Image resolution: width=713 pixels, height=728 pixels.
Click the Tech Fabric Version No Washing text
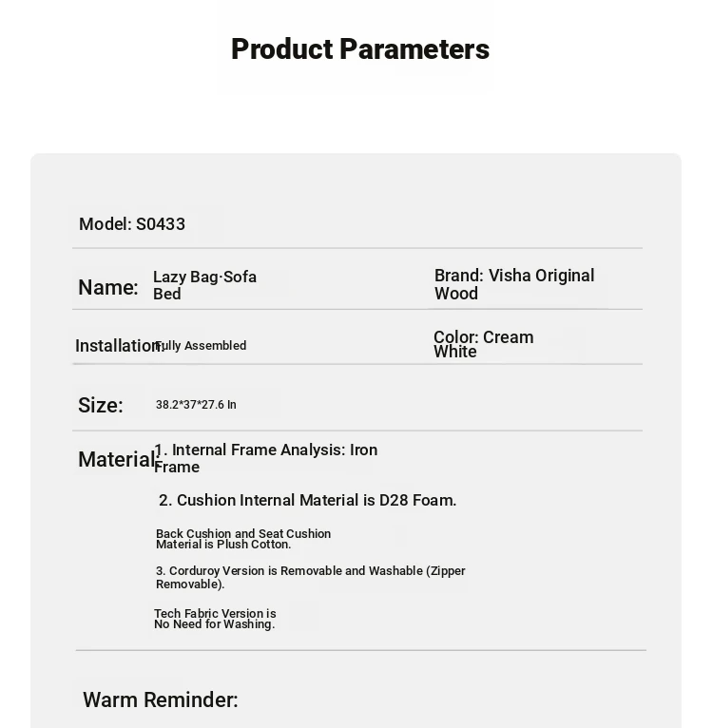click(x=215, y=619)
